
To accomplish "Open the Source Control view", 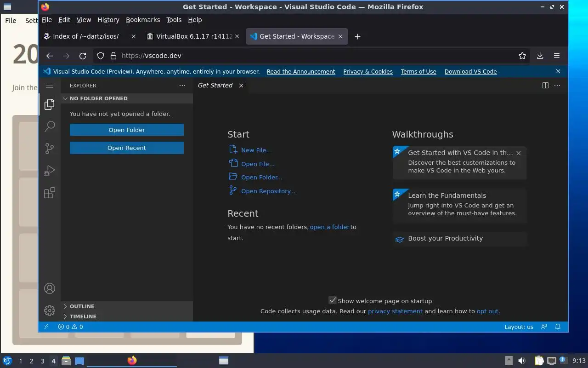I will click(x=50, y=149).
